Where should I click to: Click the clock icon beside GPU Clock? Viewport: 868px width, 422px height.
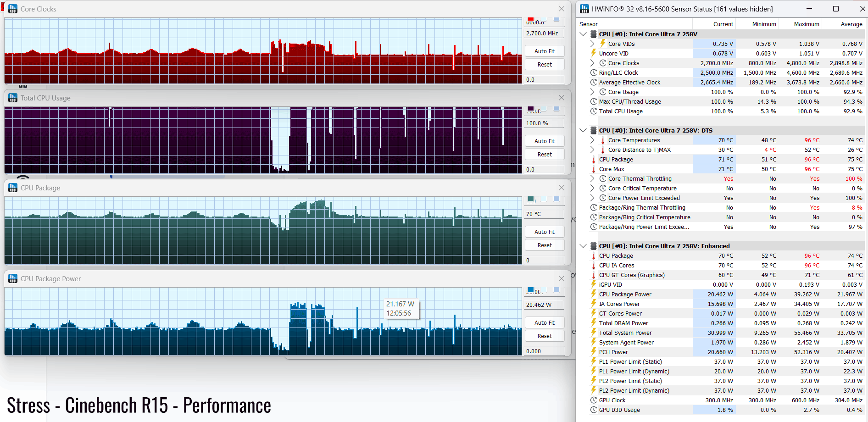coord(594,400)
